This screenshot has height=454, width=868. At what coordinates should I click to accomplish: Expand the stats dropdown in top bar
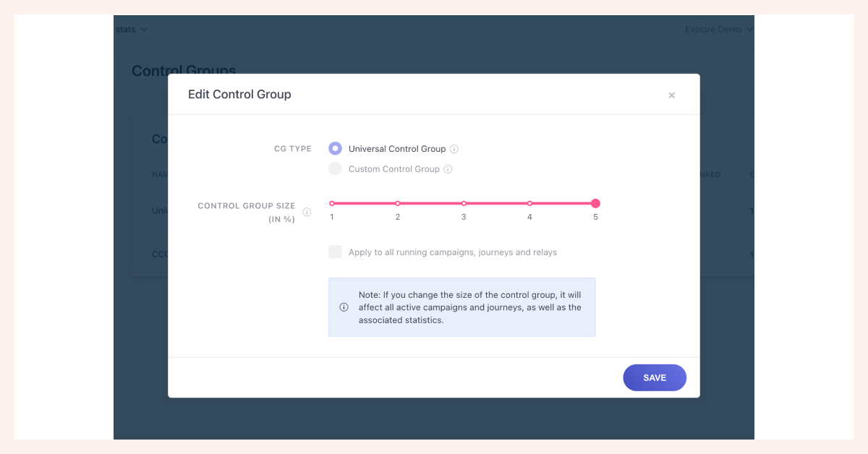131,30
